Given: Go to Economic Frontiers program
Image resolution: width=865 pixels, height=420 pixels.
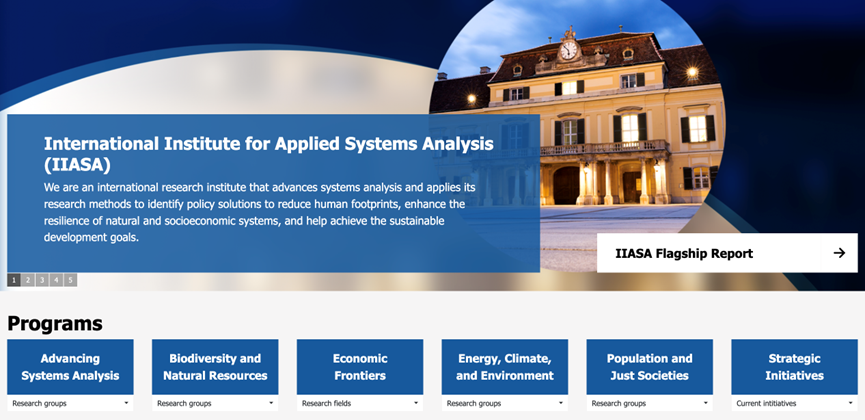Looking at the screenshot, I should point(360,367).
